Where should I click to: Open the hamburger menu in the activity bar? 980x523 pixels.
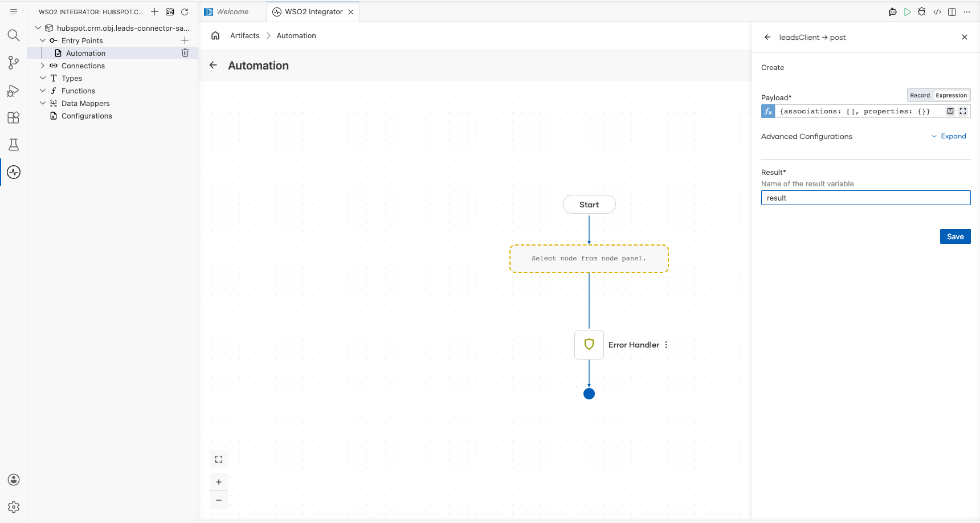click(x=14, y=11)
